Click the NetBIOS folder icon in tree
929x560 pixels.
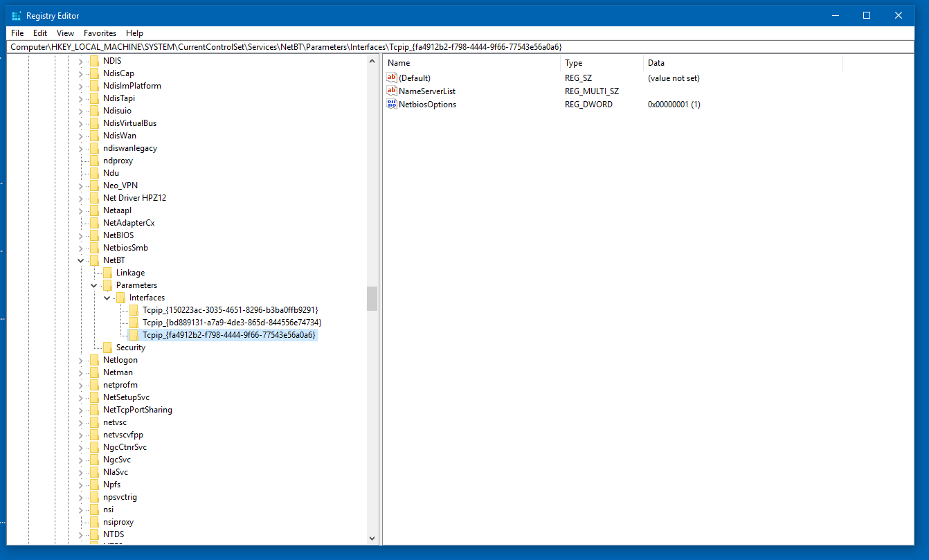pos(94,235)
